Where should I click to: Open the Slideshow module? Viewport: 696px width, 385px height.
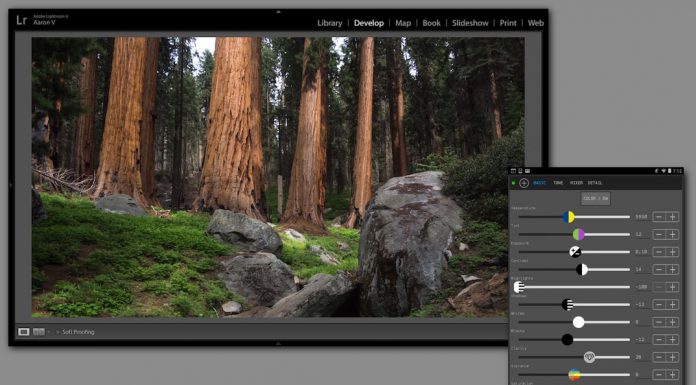point(470,23)
